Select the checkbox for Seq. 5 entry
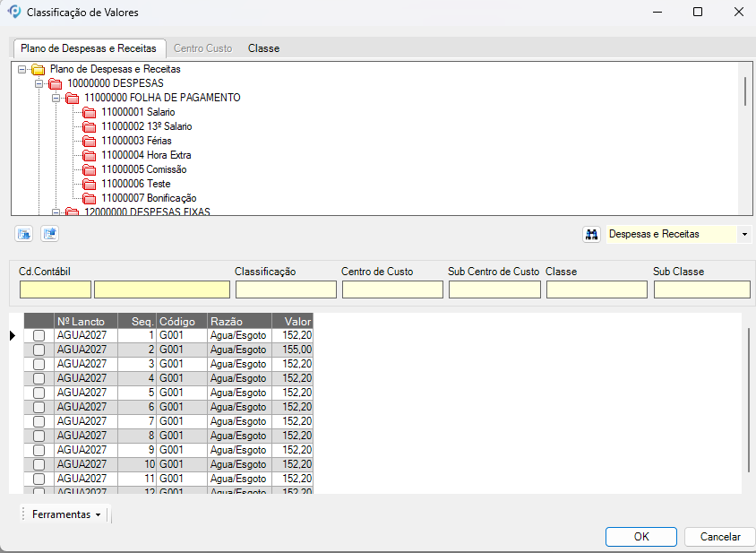Image resolution: width=756 pixels, height=553 pixels. [x=39, y=393]
